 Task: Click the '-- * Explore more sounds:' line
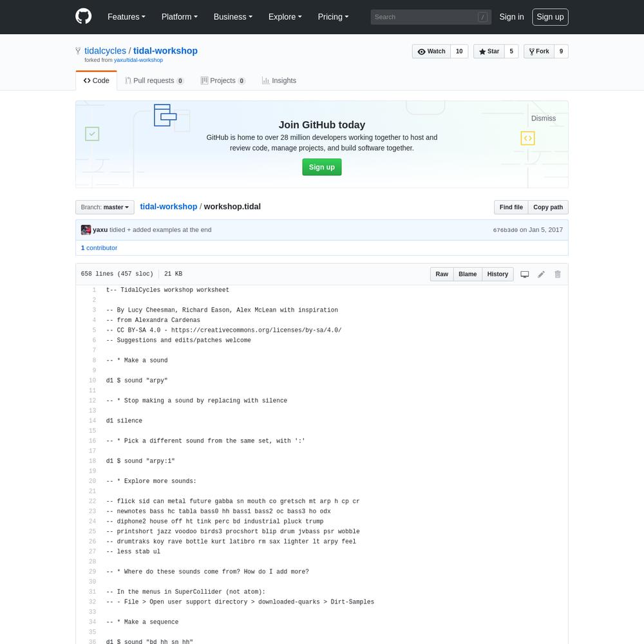point(151,481)
